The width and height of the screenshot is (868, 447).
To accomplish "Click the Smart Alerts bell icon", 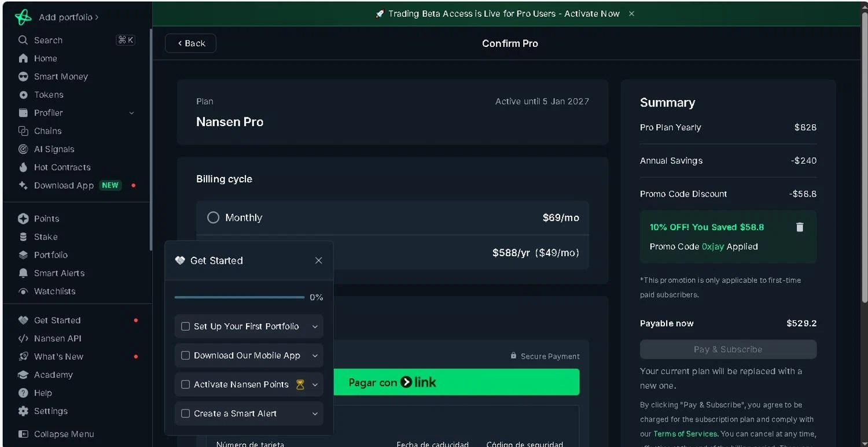I will pyautogui.click(x=23, y=273).
